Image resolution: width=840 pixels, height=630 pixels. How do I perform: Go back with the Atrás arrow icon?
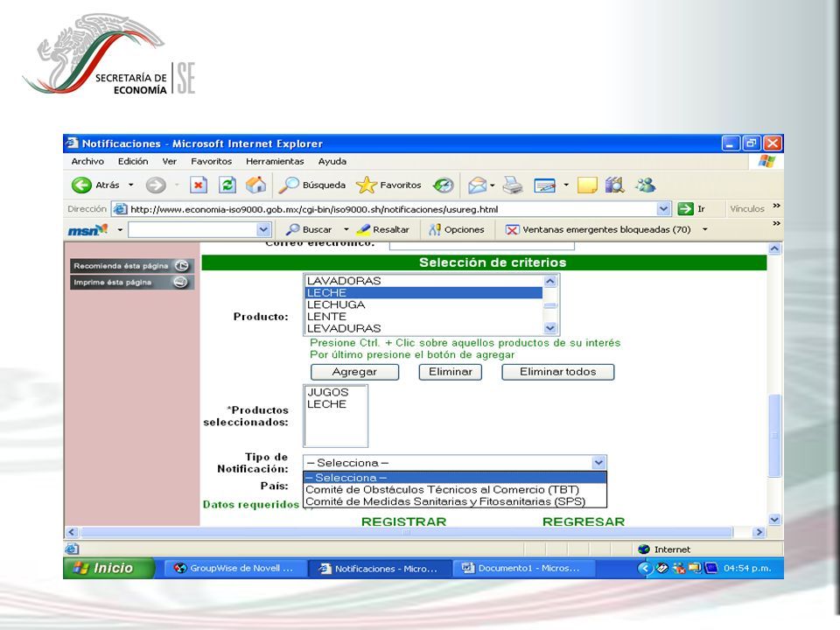click(x=81, y=185)
